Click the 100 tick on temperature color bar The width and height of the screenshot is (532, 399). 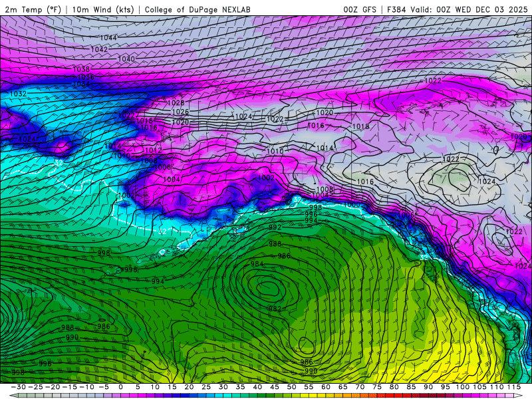pos(462,387)
